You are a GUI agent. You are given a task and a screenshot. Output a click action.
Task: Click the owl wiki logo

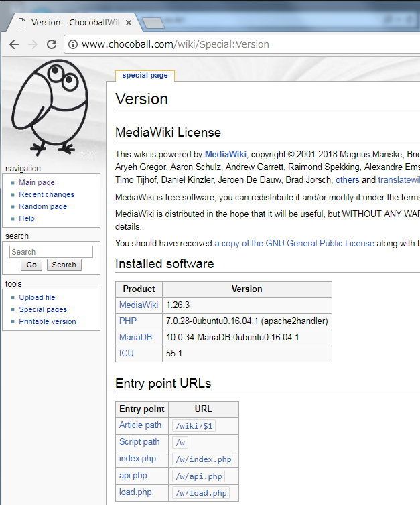[x=51, y=109]
